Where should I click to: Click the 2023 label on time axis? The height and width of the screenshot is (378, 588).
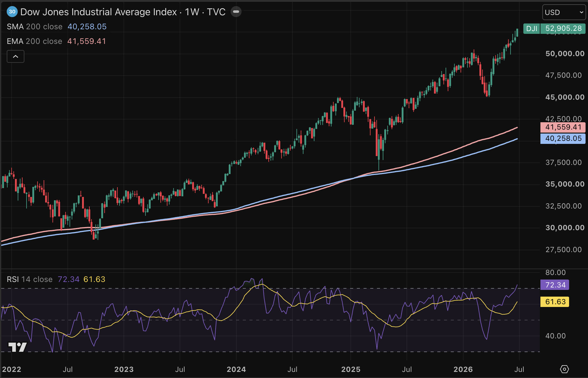click(124, 369)
